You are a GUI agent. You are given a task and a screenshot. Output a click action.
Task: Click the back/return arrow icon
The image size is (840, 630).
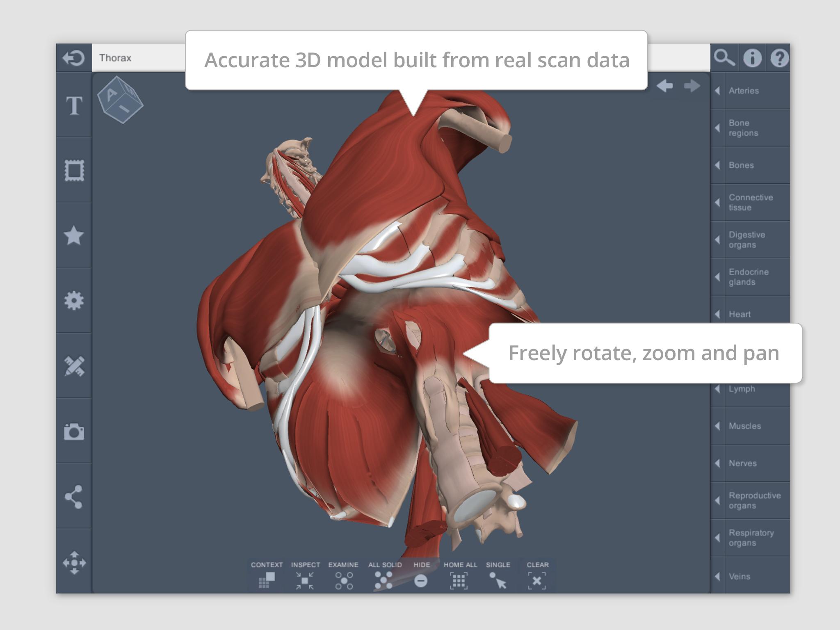(74, 58)
